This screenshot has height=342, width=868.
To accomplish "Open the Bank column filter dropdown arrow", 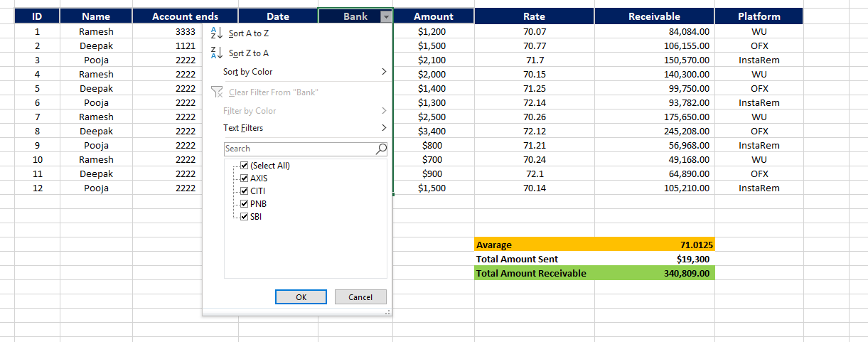I will 385,16.
